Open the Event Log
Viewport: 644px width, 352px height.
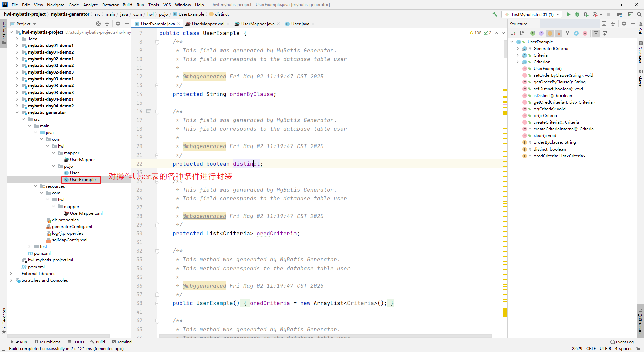(622, 342)
